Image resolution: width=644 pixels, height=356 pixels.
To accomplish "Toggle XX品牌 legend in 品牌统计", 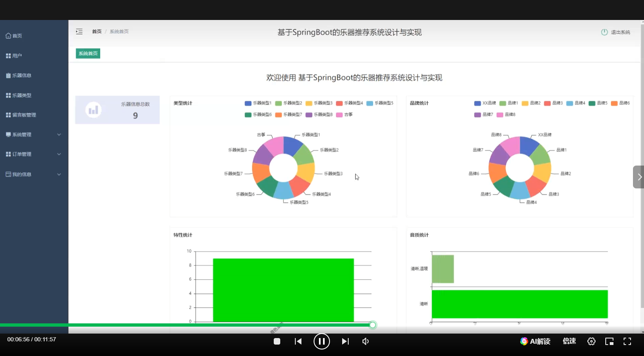I will point(485,103).
